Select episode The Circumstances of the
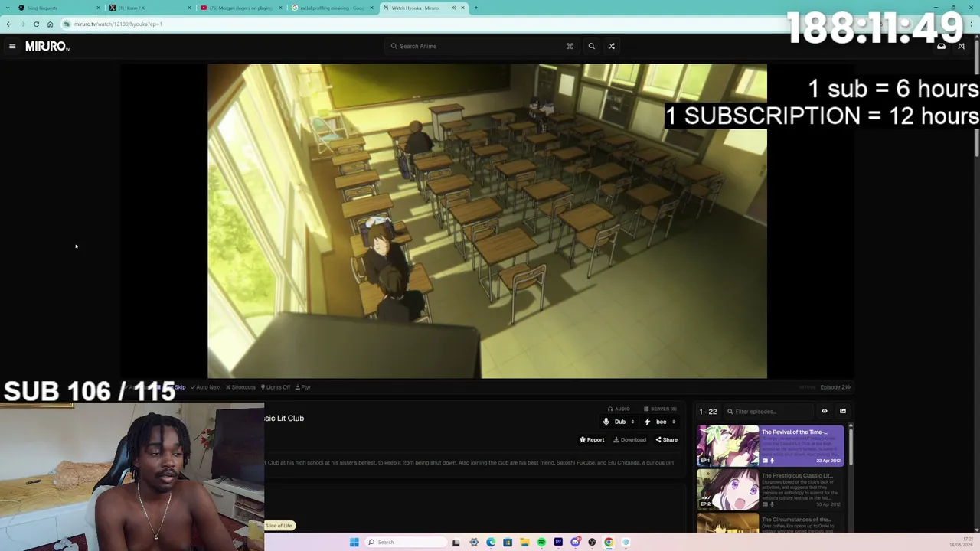This screenshot has width=980, height=551. coord(770,522)
